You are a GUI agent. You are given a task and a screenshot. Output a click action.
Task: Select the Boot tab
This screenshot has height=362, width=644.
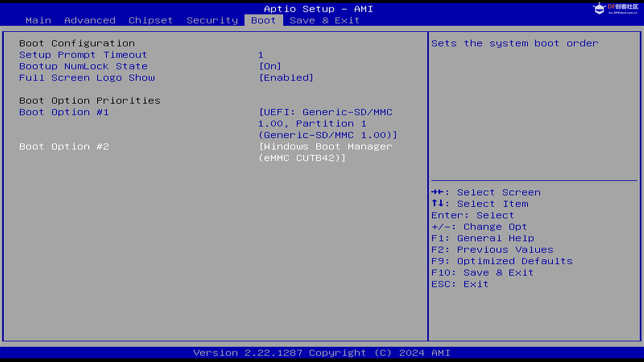[263, 20]
